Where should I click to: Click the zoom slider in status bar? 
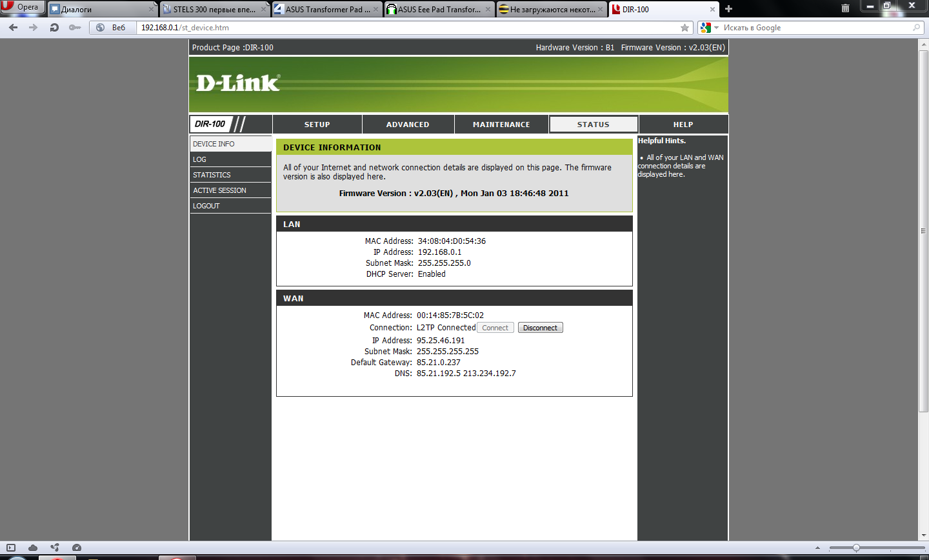pos(877,548)
